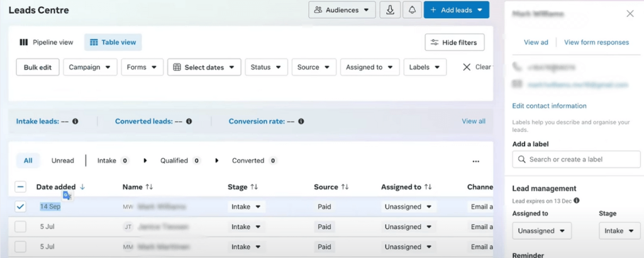Uncheck the 14 Sep lead checkbox

21,207
